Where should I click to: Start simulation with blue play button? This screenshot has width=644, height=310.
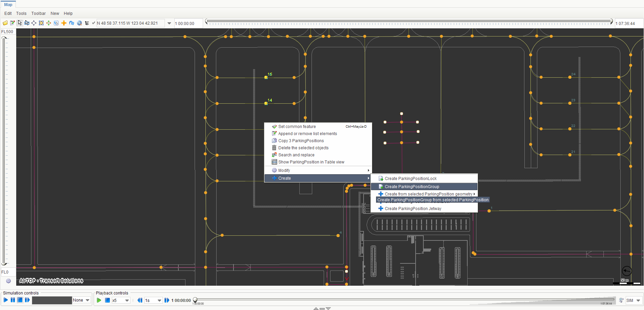tap(6, 300)
